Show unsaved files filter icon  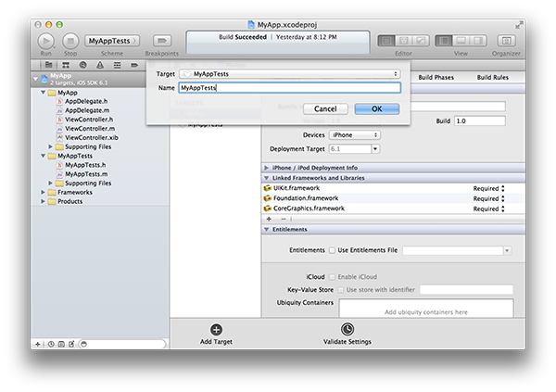pos(71,344)
